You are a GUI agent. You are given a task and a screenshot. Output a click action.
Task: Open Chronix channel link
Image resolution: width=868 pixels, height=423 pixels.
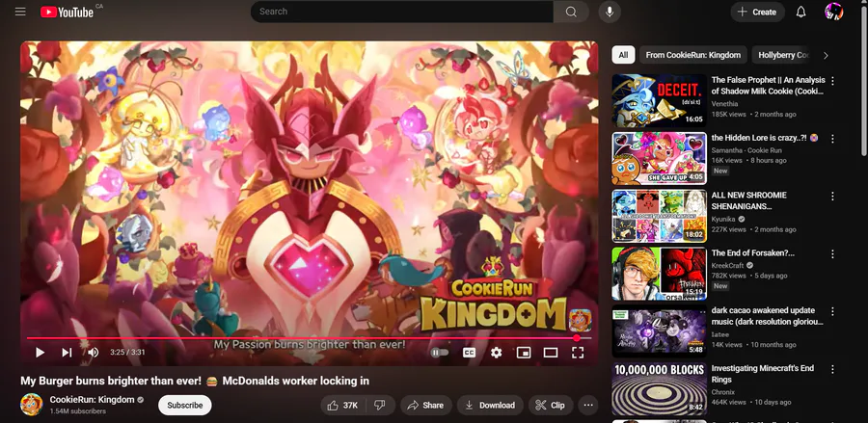tap(723, 392)
